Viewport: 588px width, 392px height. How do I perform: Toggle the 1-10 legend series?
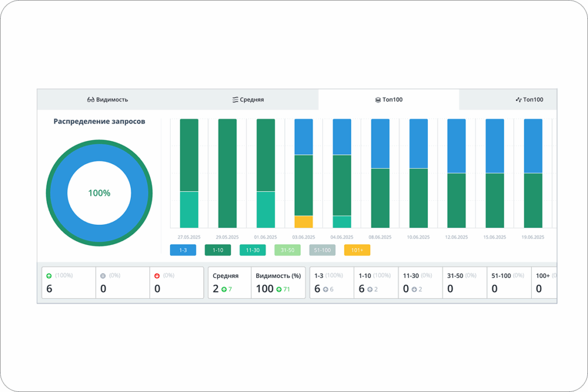[x=218, y=250]
